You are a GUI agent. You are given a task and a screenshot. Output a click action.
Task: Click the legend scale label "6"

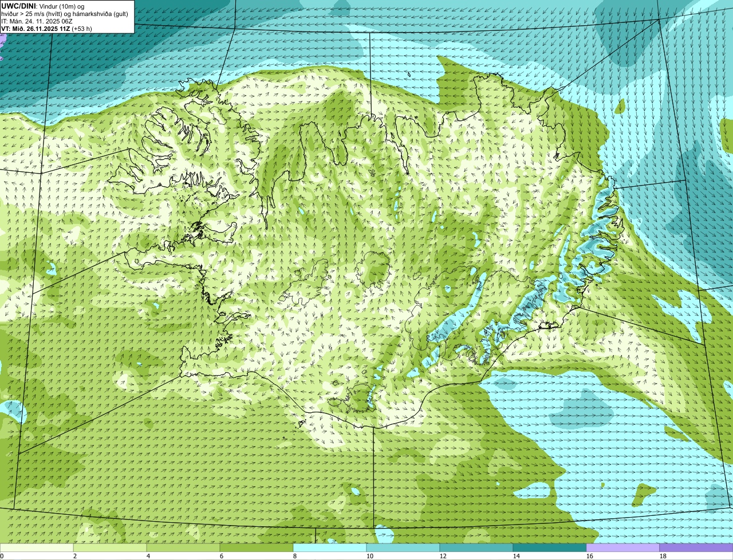click(222, 556)
